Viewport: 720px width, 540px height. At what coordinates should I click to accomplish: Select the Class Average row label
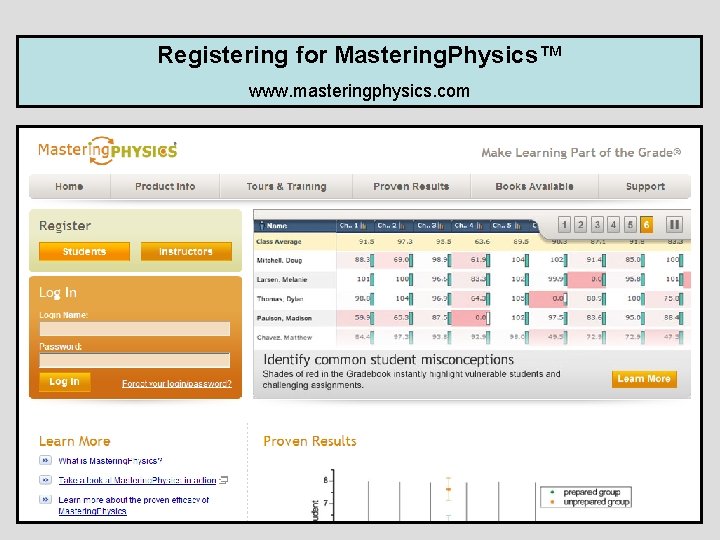click(x=279, y=242)
